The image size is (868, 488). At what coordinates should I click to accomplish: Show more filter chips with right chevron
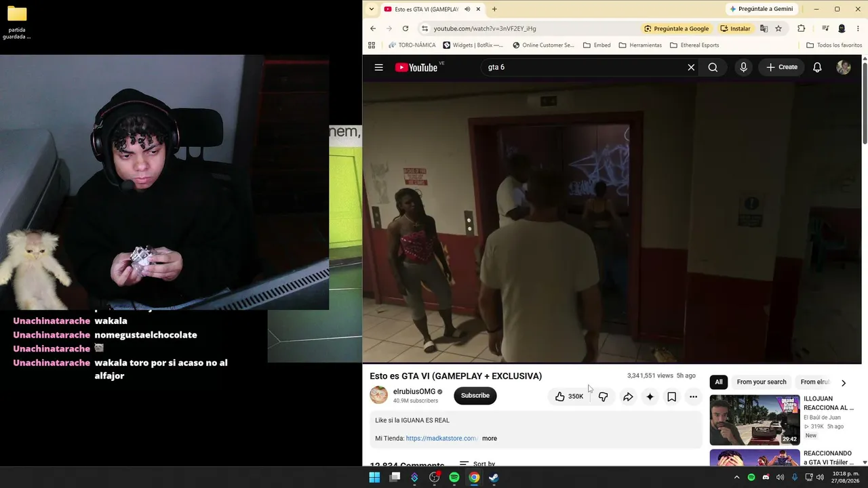[844, 383]
